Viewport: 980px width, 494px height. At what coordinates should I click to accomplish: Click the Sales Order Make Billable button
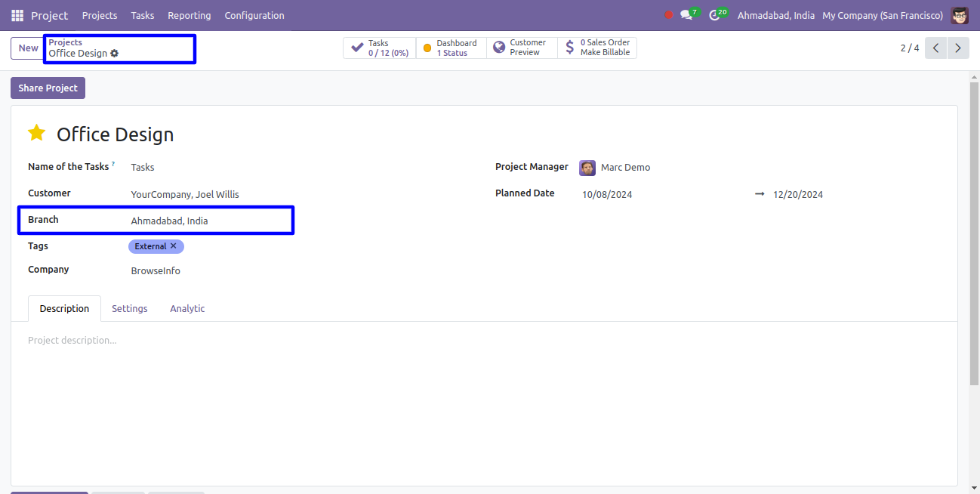597,48
